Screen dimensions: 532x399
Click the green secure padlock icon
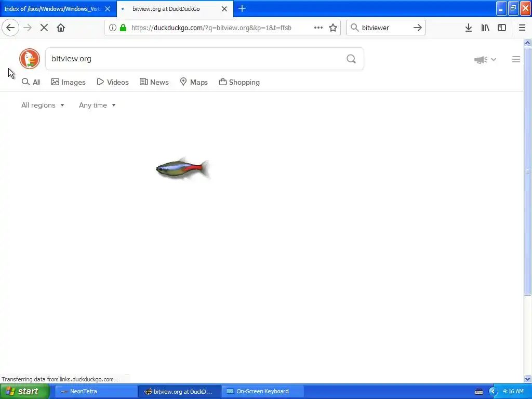(123, 28)
